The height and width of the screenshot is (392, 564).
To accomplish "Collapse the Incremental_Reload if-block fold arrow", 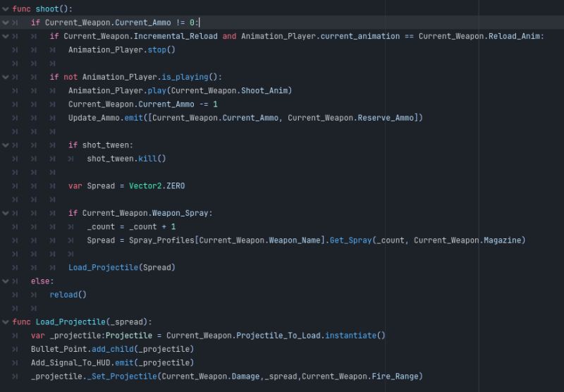I will [x=6, y=37].
